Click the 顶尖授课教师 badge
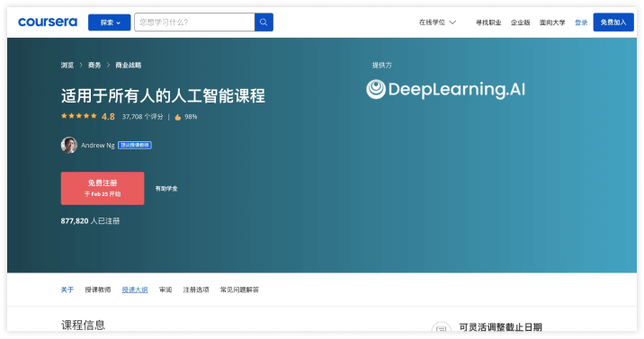This screenshot has height=339, width=644. (135, 145)
